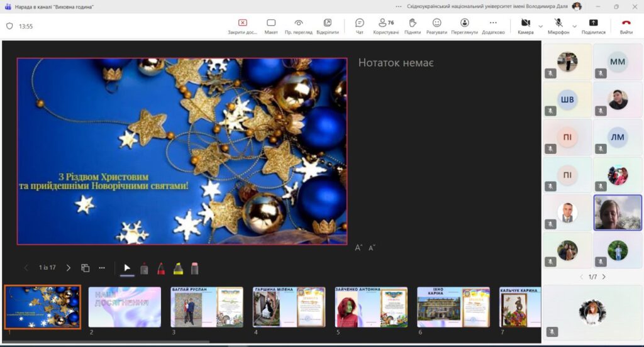644x347 pixels.
Task: Open the Переглянути view menu
Action: tap(464, 26)
